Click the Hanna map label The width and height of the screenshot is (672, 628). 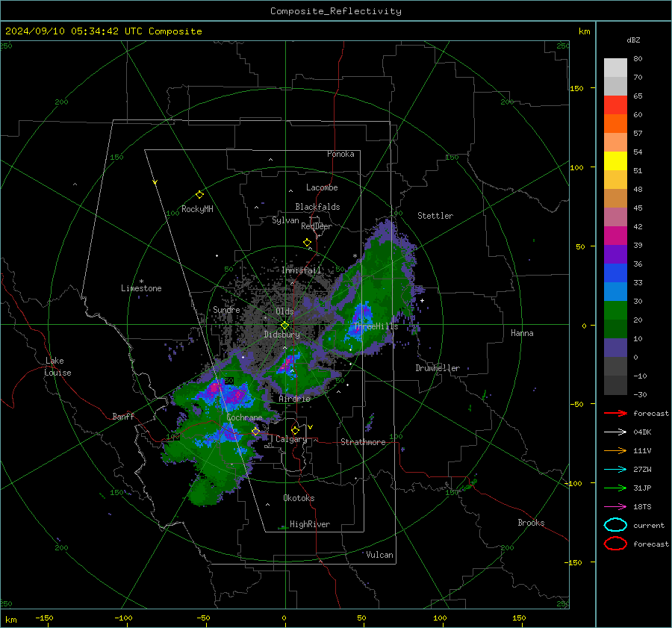[522, 333]
